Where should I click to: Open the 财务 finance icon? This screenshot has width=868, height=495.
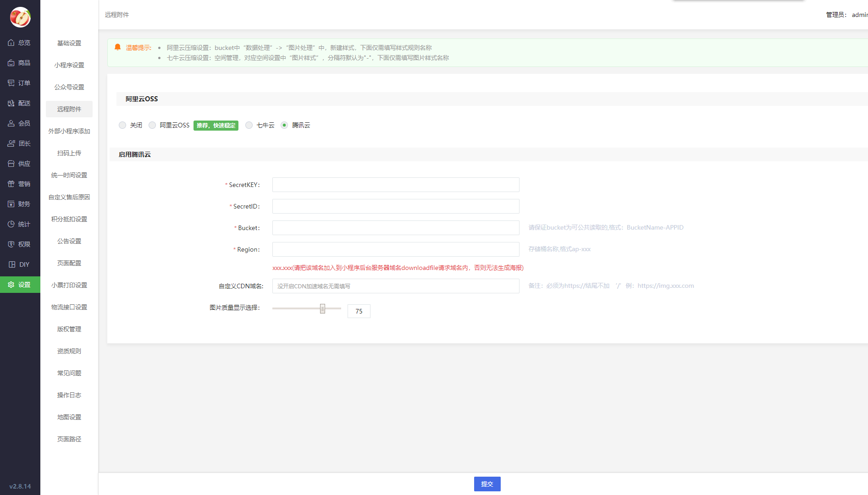tap(11, 204)
